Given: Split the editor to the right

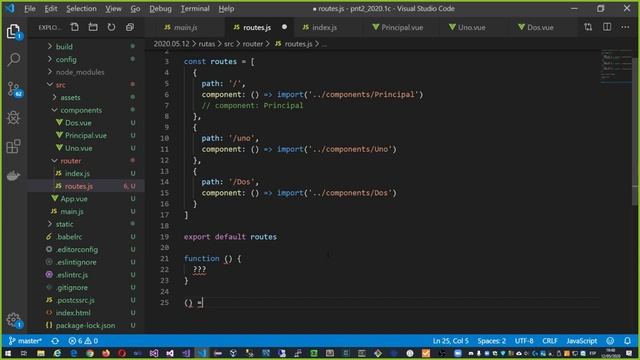Looking at the screenshot, I should point(607,27).
